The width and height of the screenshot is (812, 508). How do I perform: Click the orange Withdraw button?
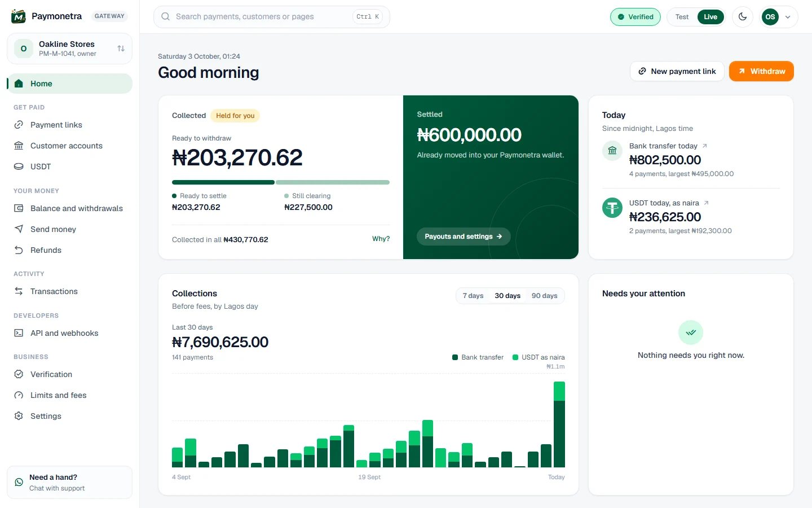pyautogui.click(x=761, y=71)
